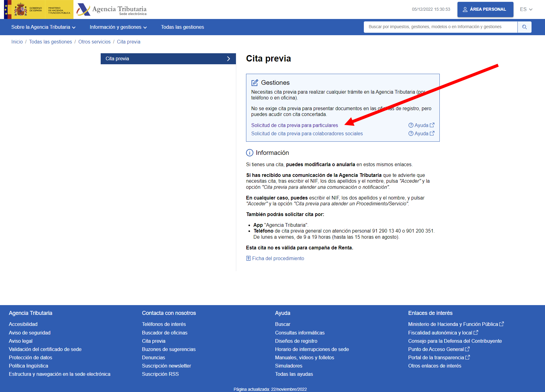Image resolution: width=545 pixels, height=392 pixels.
Task: Expand Sobre la Agencia Tributaria menu
Action: click(x=43, y=27)
